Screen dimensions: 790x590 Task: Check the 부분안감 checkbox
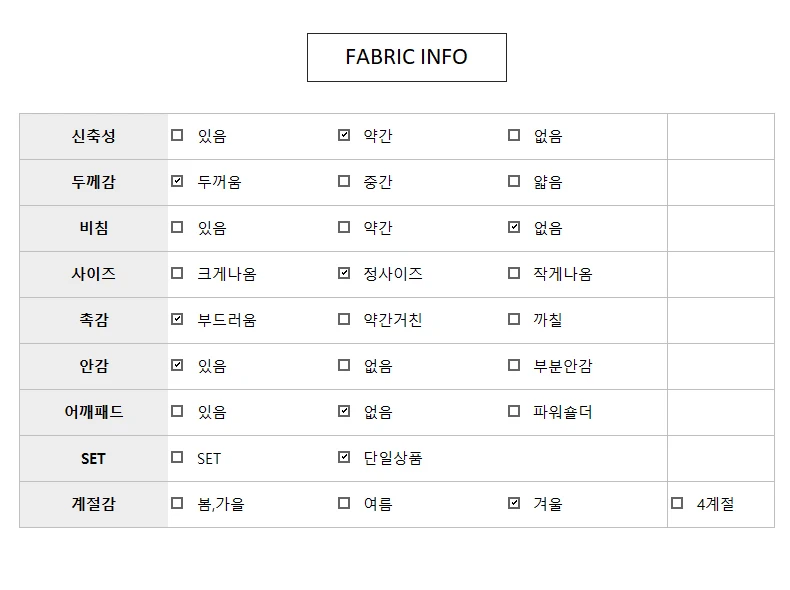[x=514, y=365]
